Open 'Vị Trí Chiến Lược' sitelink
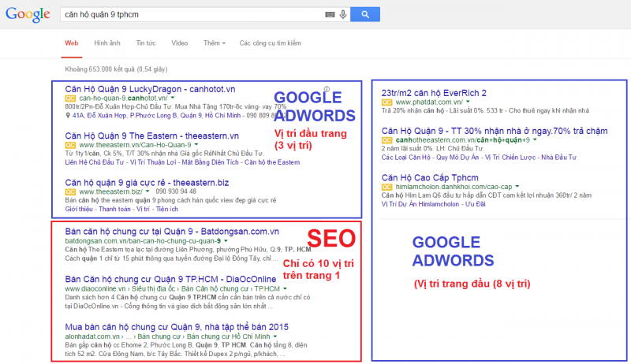Image resolution: width=631 pixels, height=364 pixels. [x=510, y=158]
